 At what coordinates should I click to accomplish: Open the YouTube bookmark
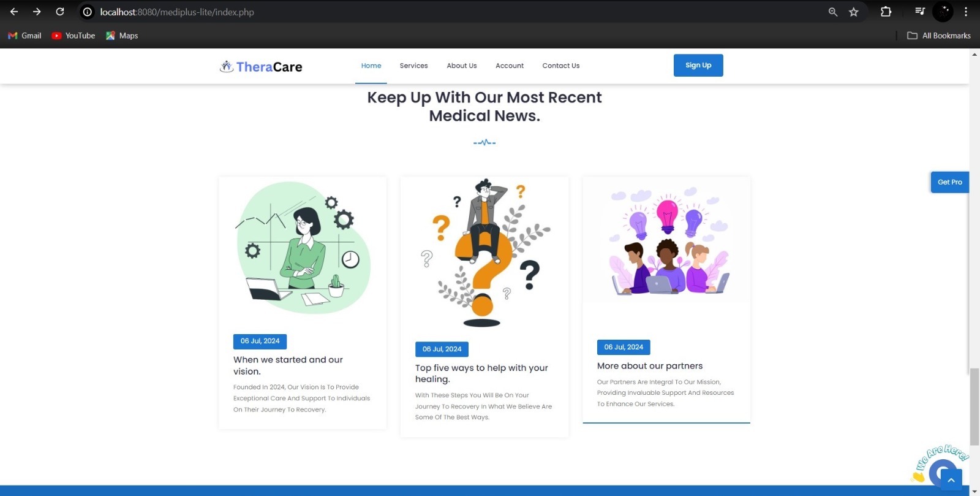tap(73, 36)
